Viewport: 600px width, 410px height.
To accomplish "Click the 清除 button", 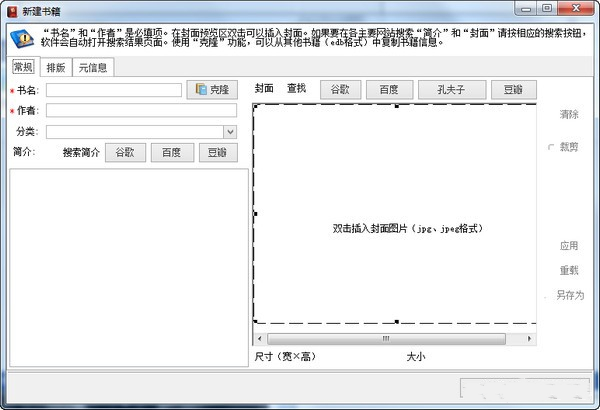I will (x=569, y=114).
